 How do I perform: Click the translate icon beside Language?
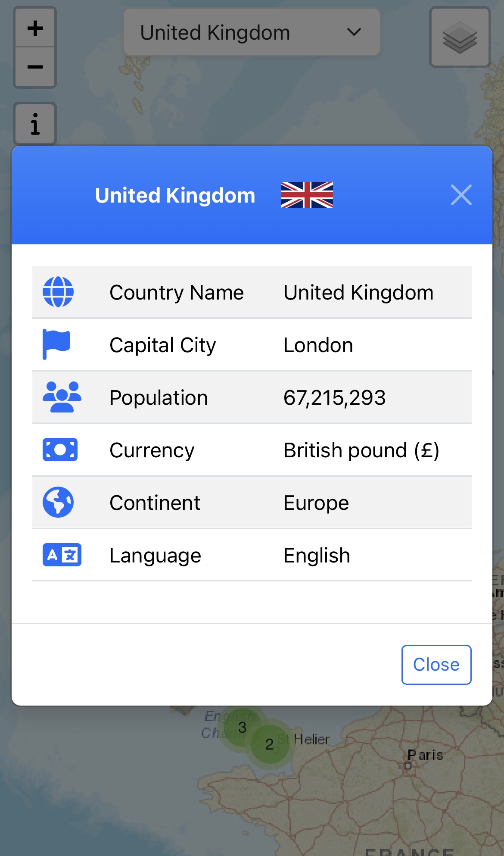62,555
